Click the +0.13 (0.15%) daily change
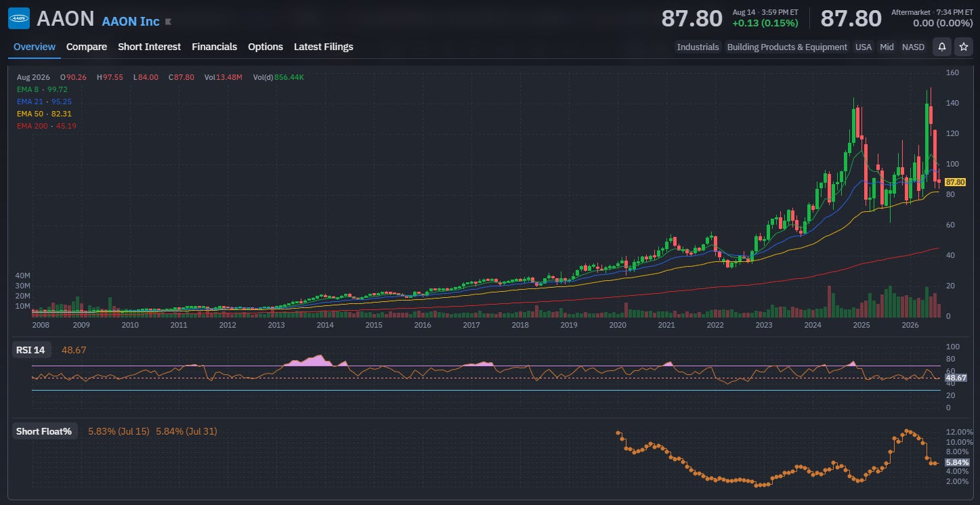 (765, 23)
